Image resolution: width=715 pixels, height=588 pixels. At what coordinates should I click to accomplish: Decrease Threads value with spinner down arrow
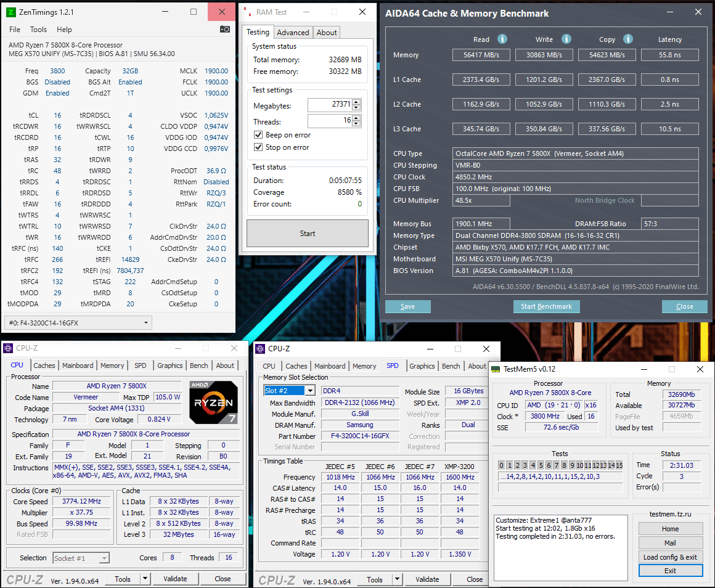point(357,124)
